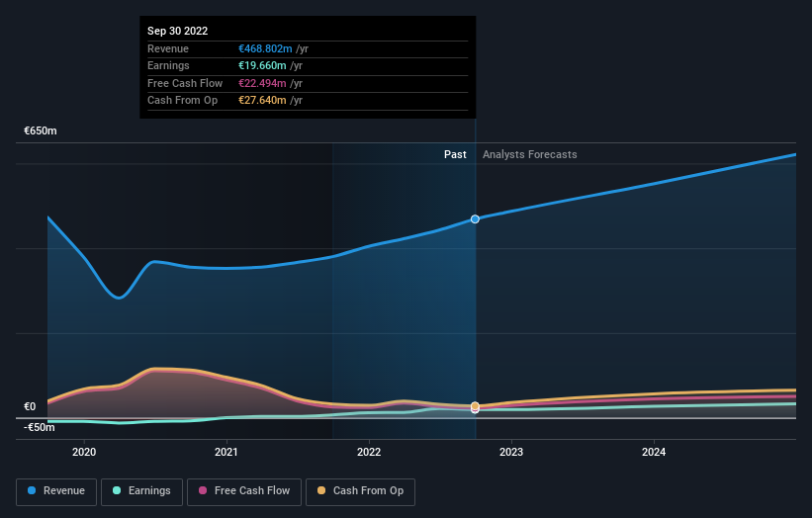This screenshot has width=812, height=518.
Task: Toggle the Free Cash Flow legend button
Action: (x=244, y=491)
